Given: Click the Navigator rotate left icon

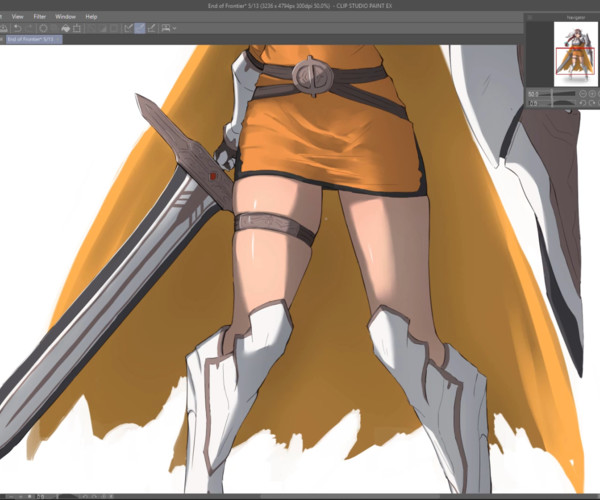Looking at the screenshot, I should point(582,103).
